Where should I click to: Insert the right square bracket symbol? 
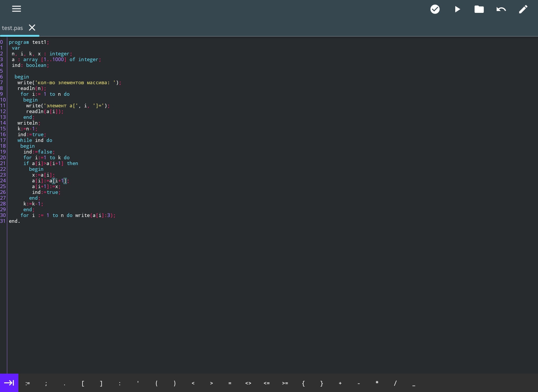[x=101, y=383]
